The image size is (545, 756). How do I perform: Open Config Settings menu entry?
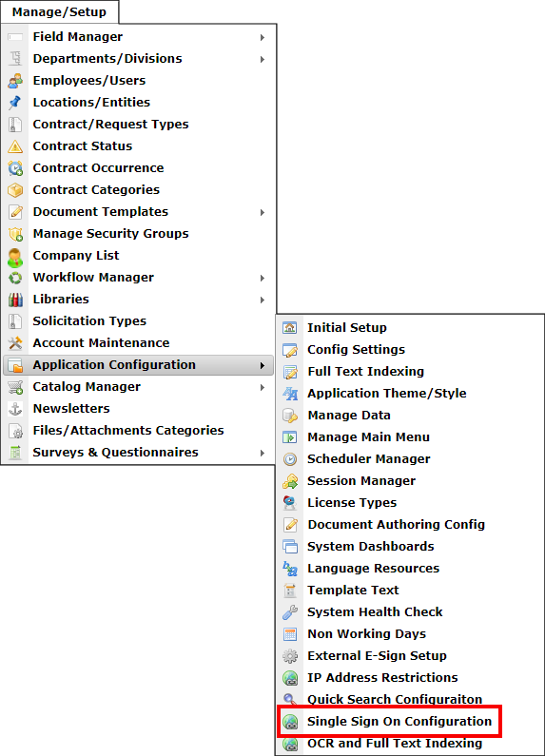[x=356, y=350]
